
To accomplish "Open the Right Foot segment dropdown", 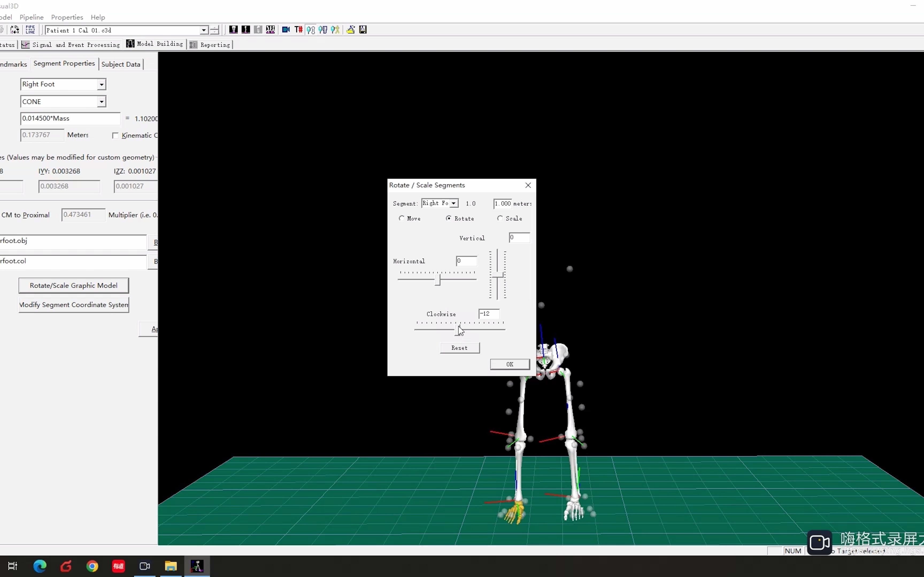I will coord(101,84).
